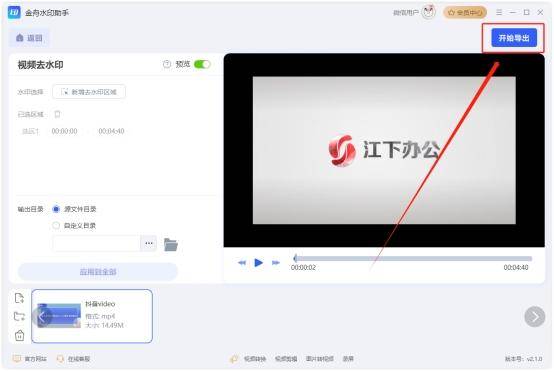This screenshot has width=554, height=372.
Task: Open output folder with folder icon
Action: (x=171, y=244)
